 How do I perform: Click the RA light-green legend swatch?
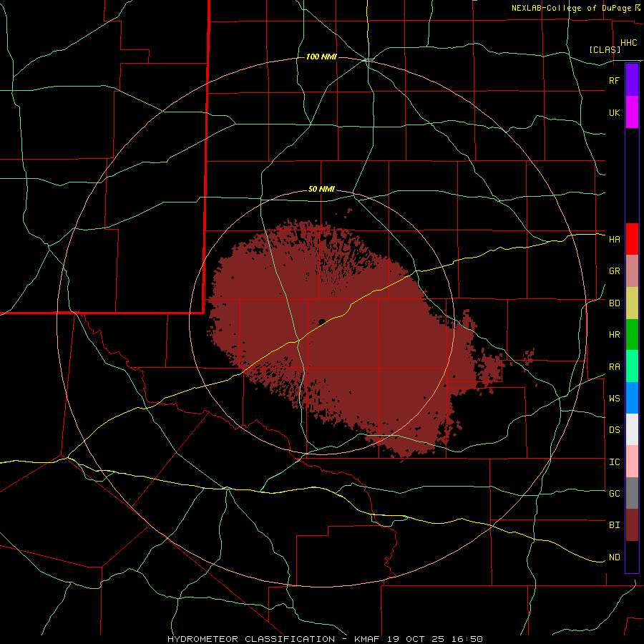coord(632,366)
